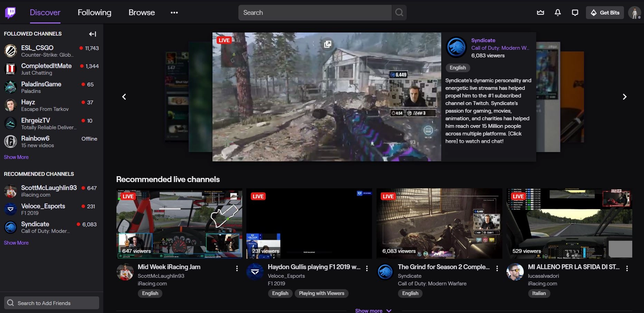
Task: Click Rainbow6 channel avatar
Action: [x=10, y=141]
